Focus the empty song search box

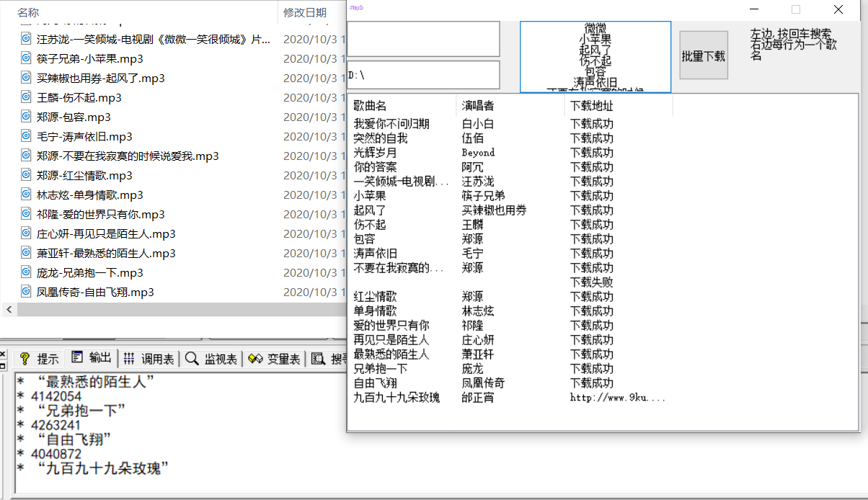pyautogui.click(x=423, y=39)
